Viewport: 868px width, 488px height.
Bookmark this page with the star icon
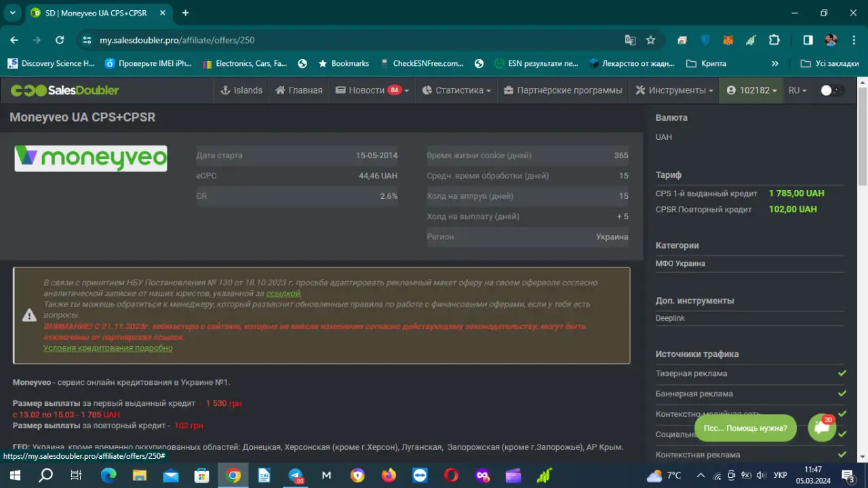[651, 40]
